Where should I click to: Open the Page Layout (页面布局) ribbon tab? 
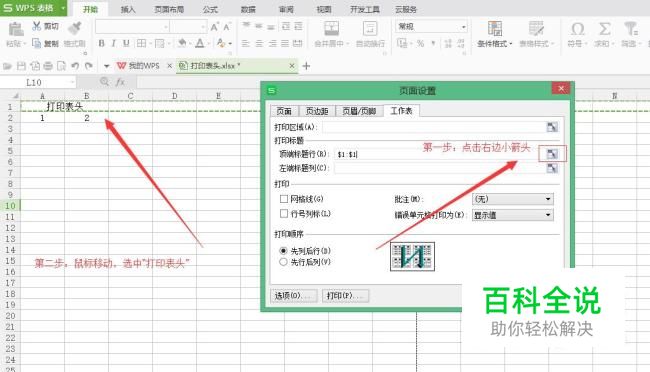(169, 9)
